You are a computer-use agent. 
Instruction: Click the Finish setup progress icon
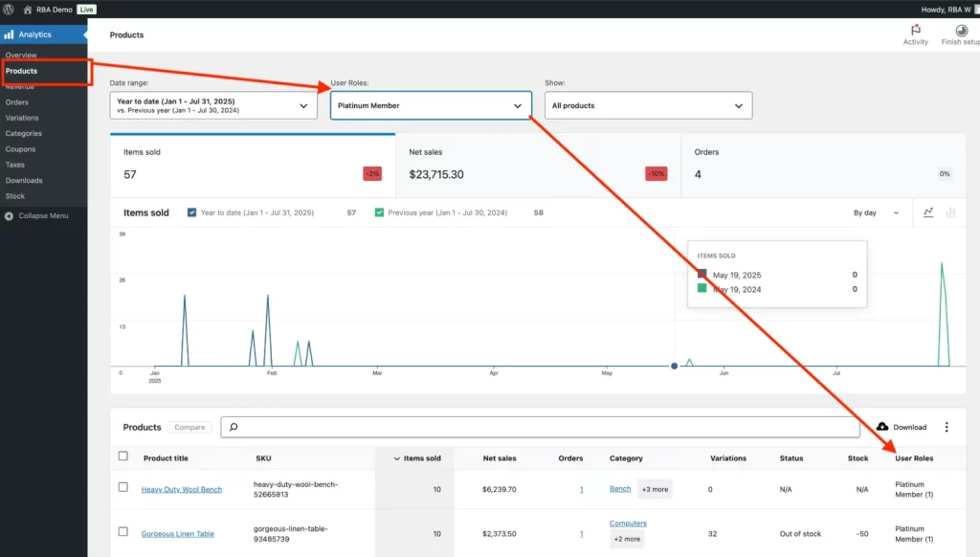click(961, 31)
